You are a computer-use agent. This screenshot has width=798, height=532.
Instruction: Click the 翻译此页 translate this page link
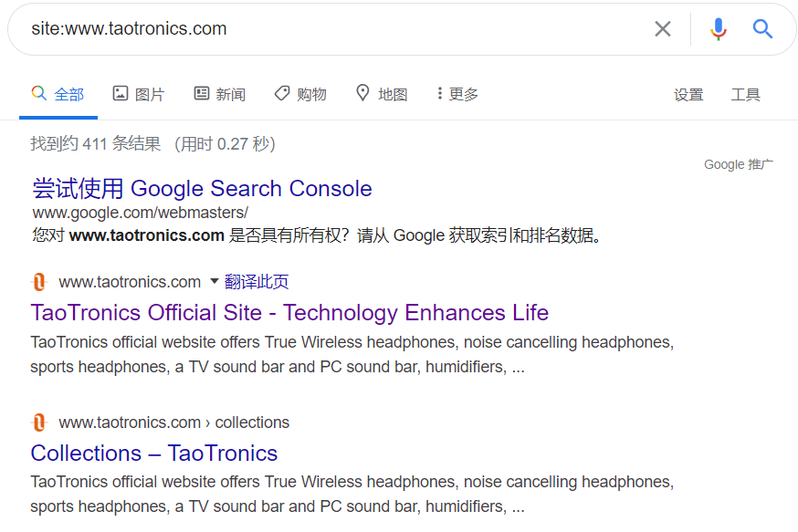pyautogui.click(x=257, y=281)
